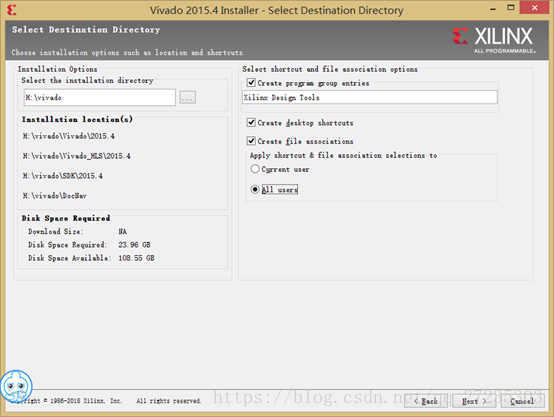Click the Download Size NA value
Image resolution: width=554 pixels, height=417 pixels.
pos(122,231)
